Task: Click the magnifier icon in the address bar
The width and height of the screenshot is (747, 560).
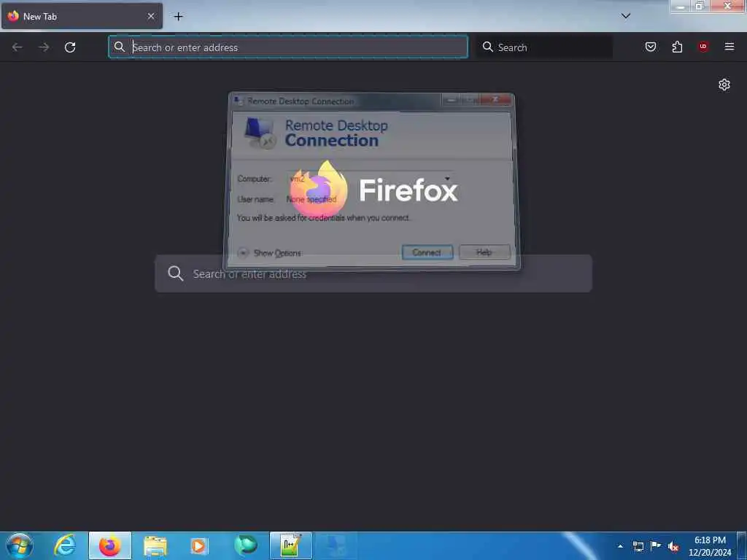Action: 120,47
